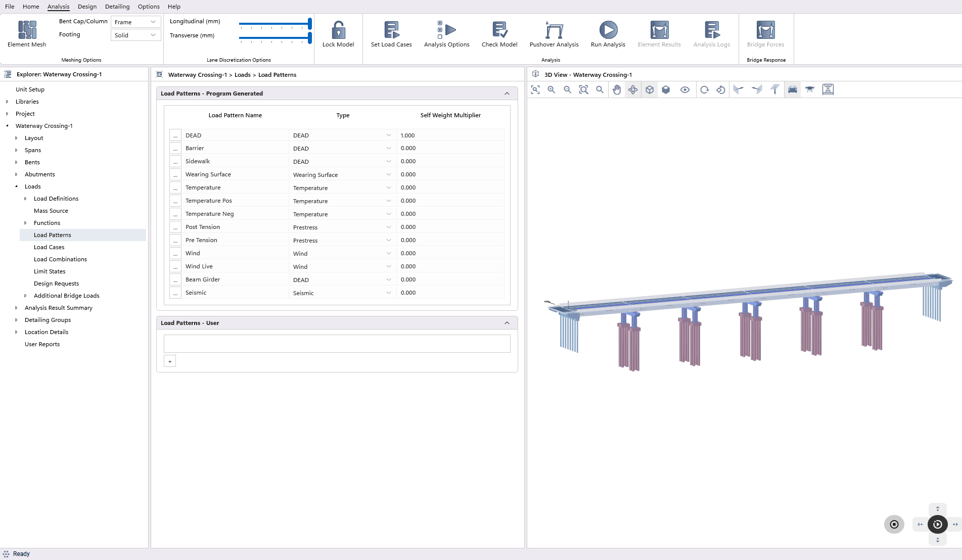Screen dimensions: 962x560
Task: Select Load Combinations in the explorer tree
Action: (x=60, y=259)
